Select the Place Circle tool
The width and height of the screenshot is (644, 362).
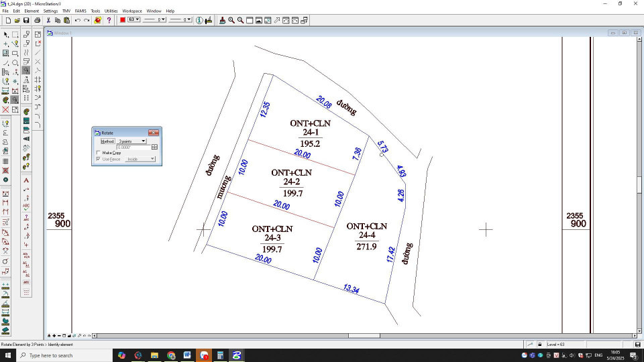click(x=15, y=63)
